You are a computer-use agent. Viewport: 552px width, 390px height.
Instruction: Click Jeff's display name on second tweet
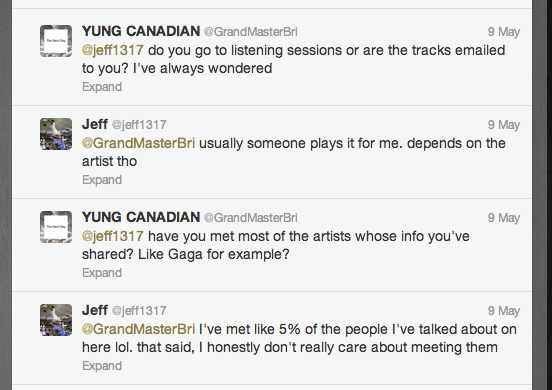95,124
